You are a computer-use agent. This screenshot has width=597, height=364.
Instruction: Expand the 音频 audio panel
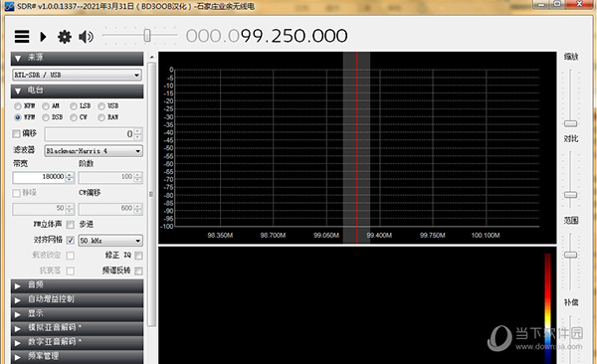point(78,285)
